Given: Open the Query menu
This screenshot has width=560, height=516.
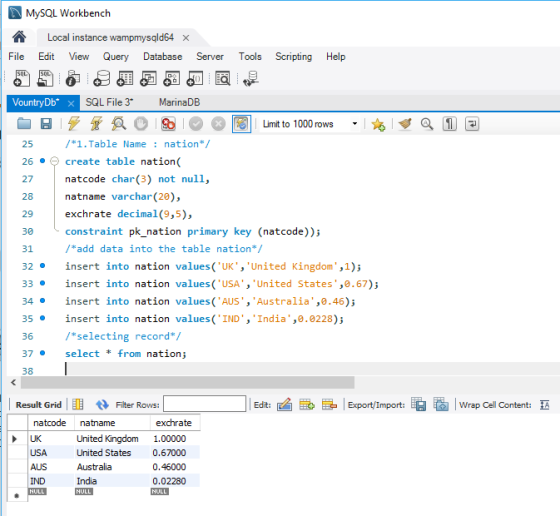Looking at the screenshot, I should point(116,57).
